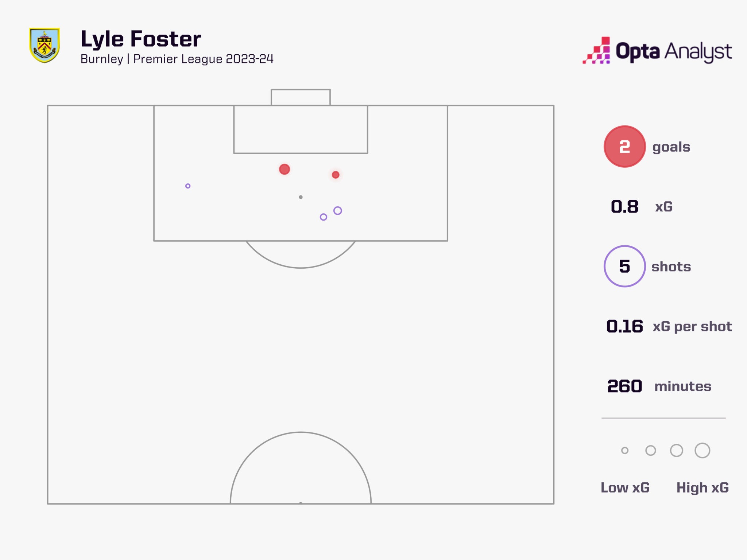747x560 pixels.
Task: Click the "Low xG" legend label
Action: point(625,488)
